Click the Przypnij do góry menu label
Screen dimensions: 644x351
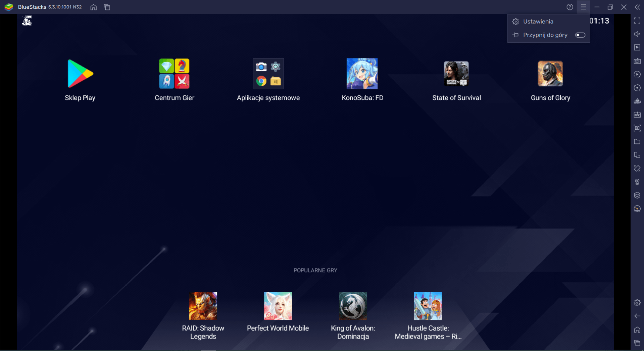click(x=545, y=35)
